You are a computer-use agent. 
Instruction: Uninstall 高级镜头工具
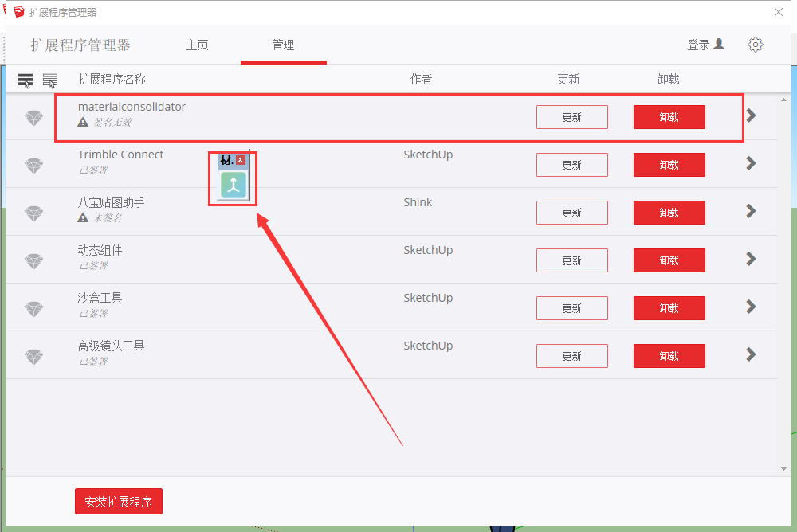pos(669,356)
